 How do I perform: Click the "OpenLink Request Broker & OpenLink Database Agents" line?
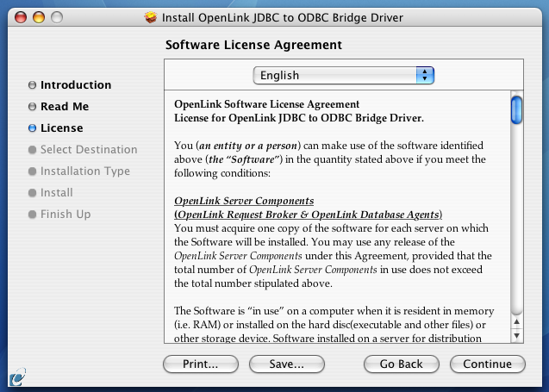[x=309, y=215]
